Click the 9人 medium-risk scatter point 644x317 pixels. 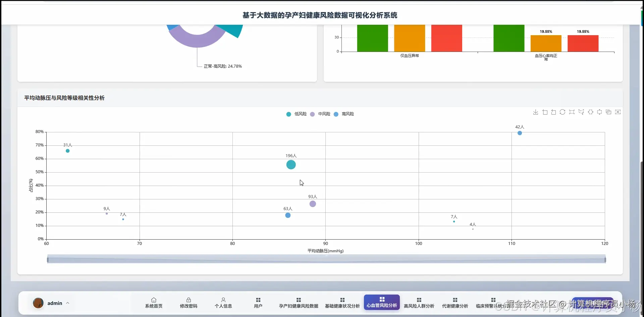click(107, 213)
